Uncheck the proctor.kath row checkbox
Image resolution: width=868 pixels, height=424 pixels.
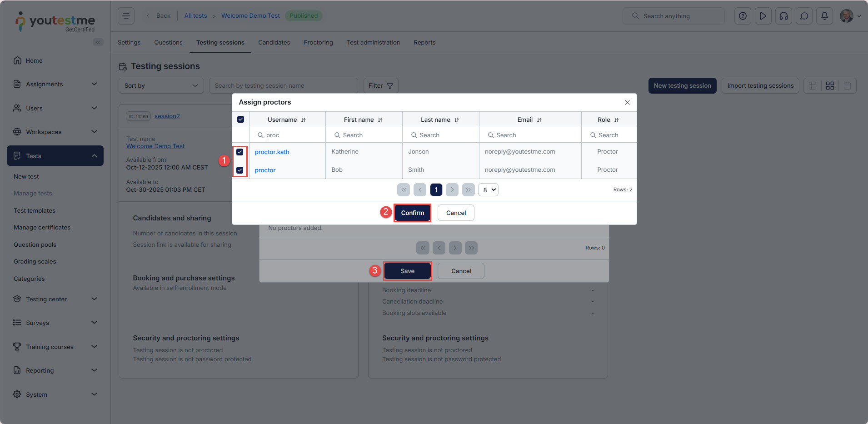click(x=240, y=152)
